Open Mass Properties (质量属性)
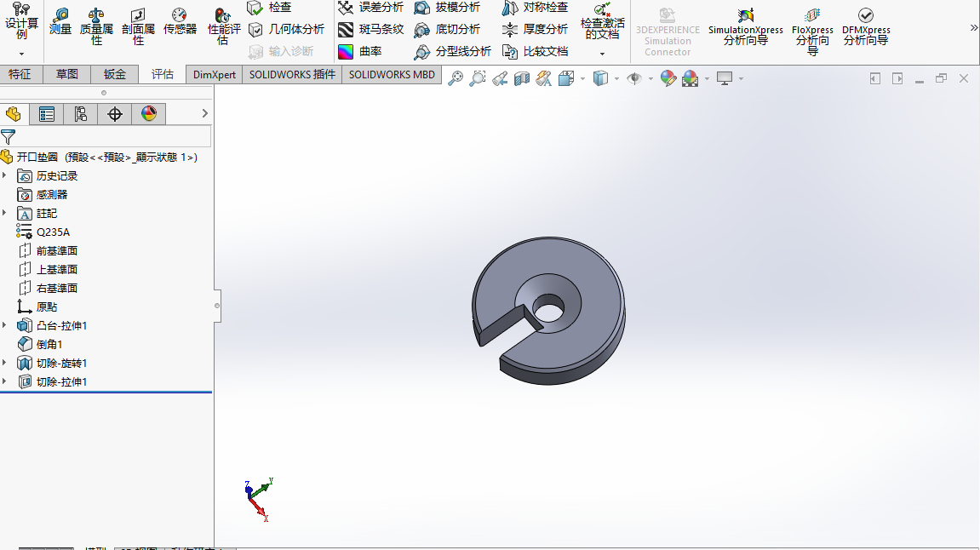980x550 pixels. 96,26
